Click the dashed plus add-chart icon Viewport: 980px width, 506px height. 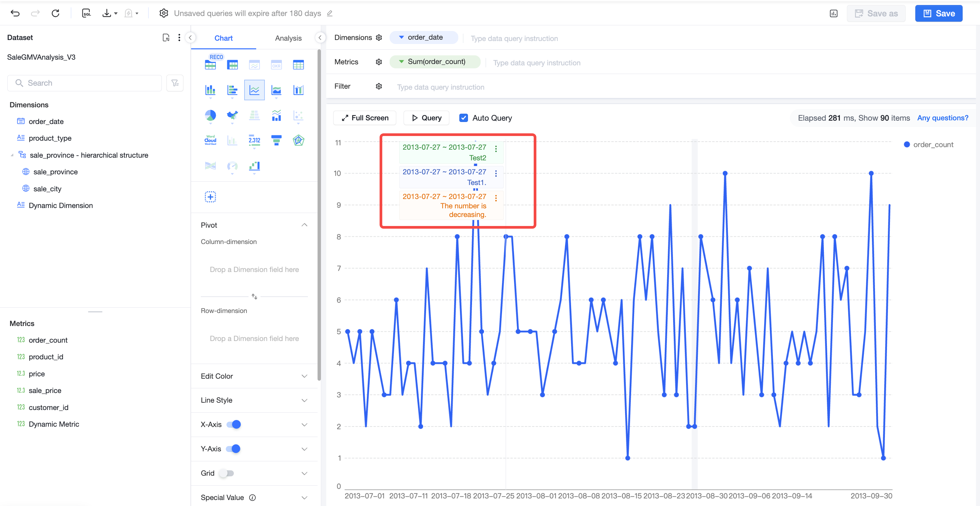pos(210,197)
